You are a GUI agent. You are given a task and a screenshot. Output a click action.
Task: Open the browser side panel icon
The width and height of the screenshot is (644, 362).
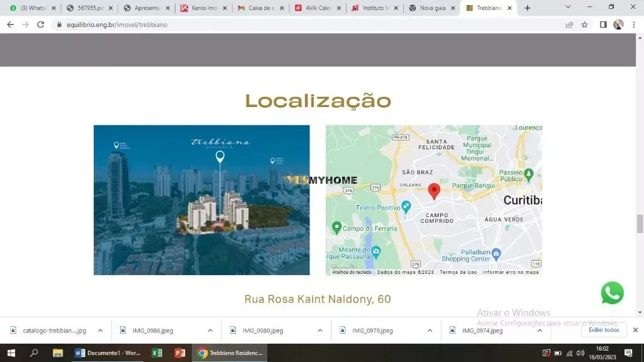coord(603,25)
